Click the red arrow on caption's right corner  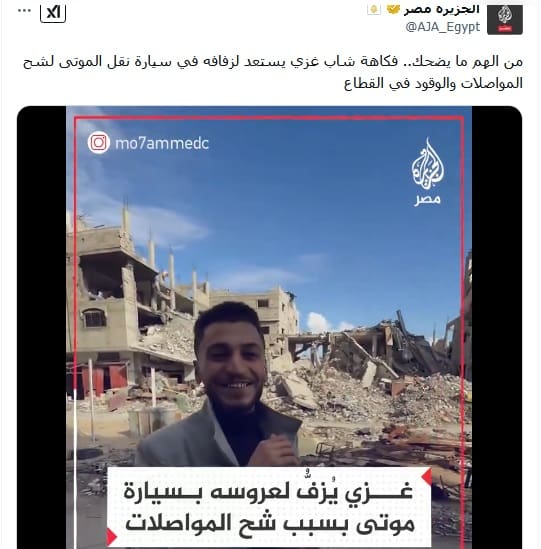427,477
